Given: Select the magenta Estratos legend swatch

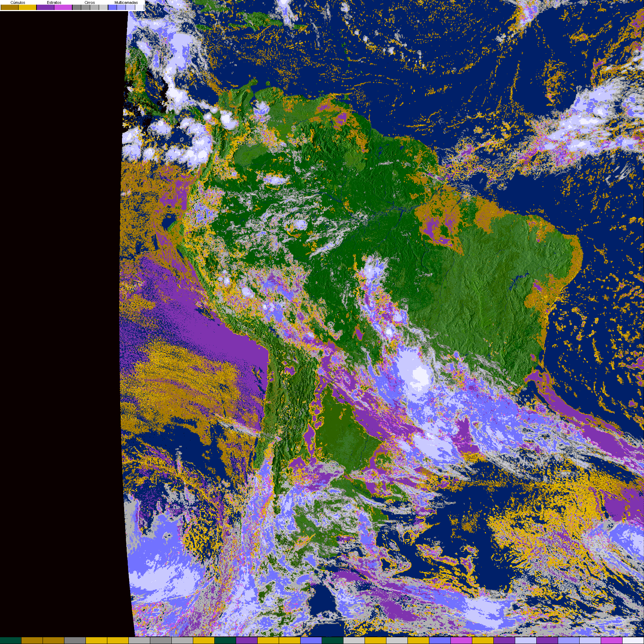Looking at the screenshot, I should pyautogui.click(x=63, y=7).
